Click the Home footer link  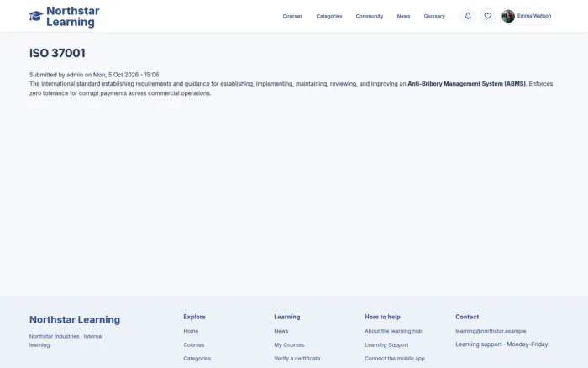pos(191,331)
